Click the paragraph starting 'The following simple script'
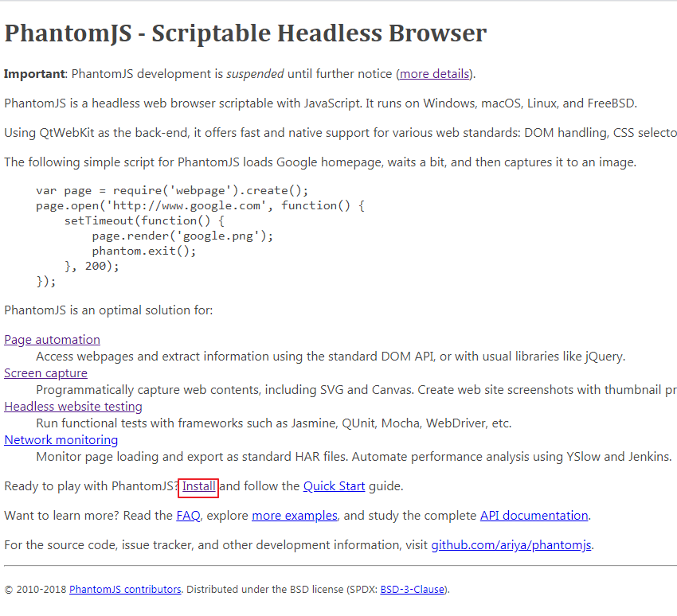This screenshot has height=616, width=677. [320, 162]
